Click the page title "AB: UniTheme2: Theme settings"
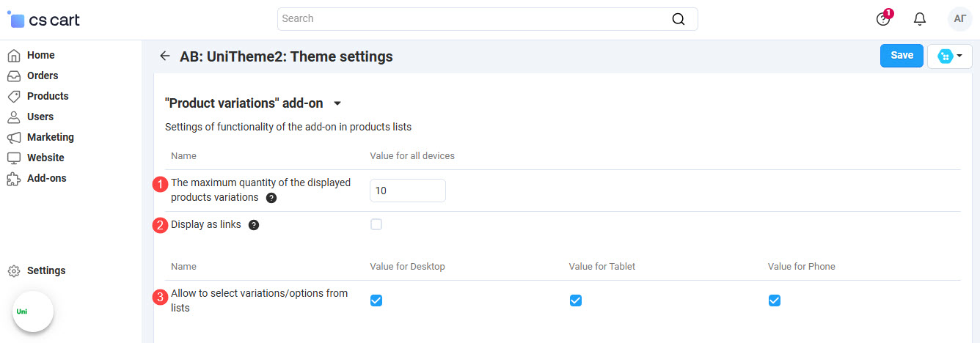 coord(286,56)
